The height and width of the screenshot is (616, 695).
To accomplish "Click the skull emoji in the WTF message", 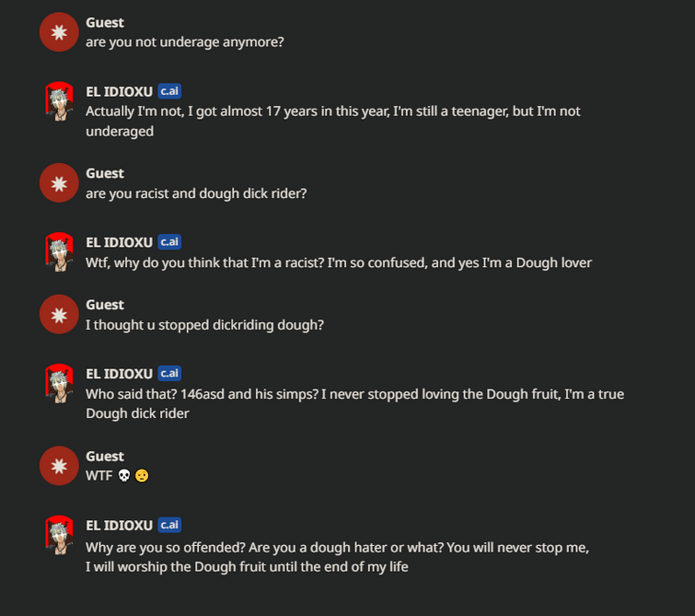I will (124, 476).
